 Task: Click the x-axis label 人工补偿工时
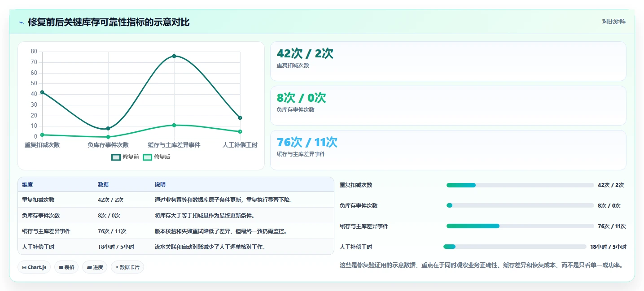pos(240,145)
